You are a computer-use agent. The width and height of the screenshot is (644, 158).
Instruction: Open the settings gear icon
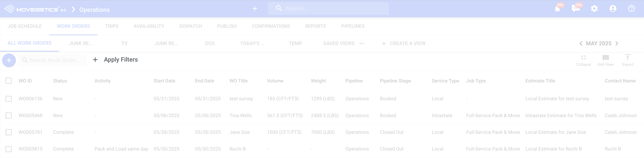click(x=594, y=9)
